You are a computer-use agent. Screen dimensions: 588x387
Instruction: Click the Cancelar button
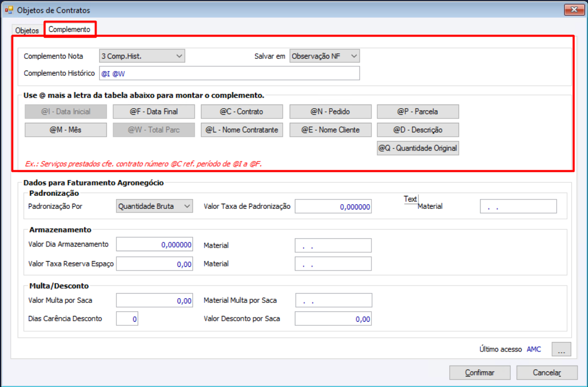[x=547, y=373]
